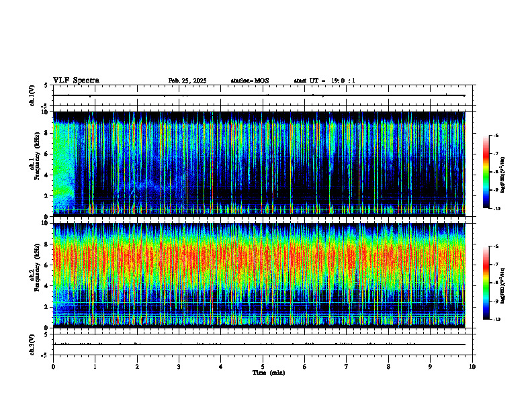Click the '-6' label on ch.1 colorbar
Image resolution: width=532 pixels, height=411 pixels.
[x=496, y=135]
